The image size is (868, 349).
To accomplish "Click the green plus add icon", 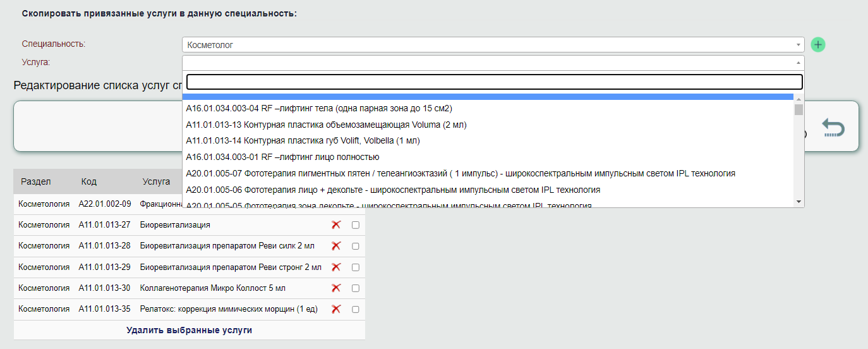I will [x=818, y=45].
